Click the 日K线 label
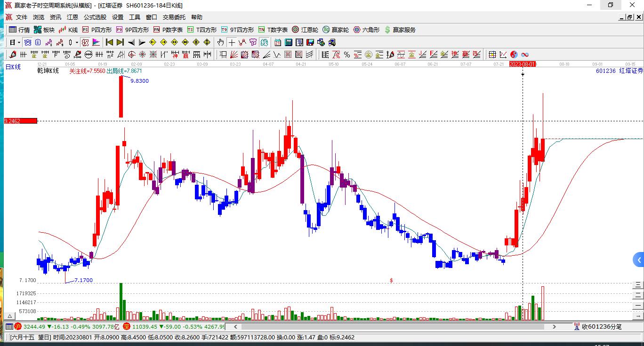The height and width of the screenshot is (346, 644). click(13, 67)
